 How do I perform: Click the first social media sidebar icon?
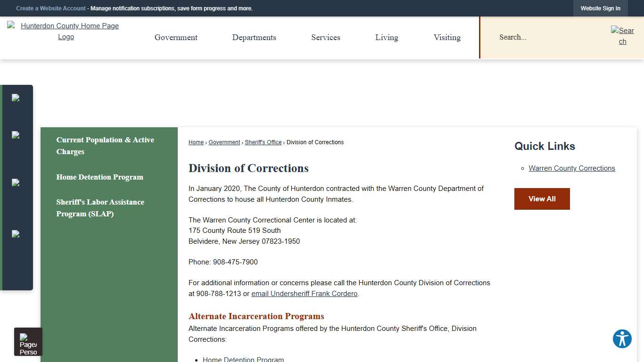click(17, 98)
